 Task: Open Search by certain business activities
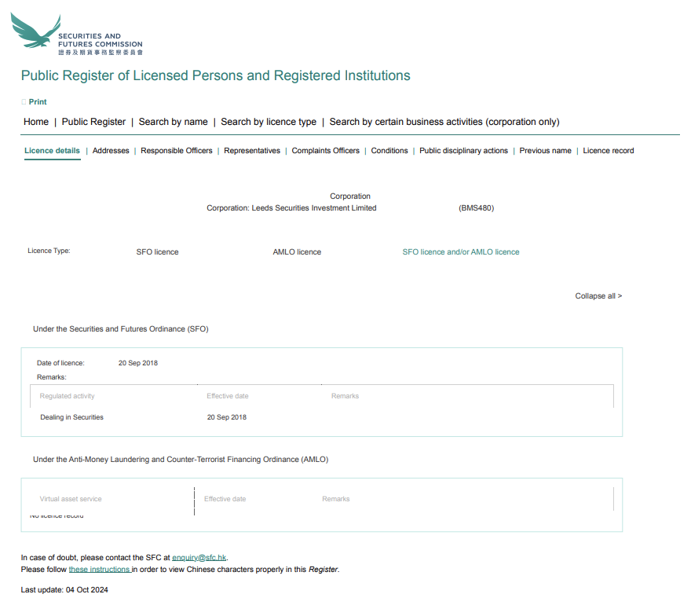pos(444,122)
